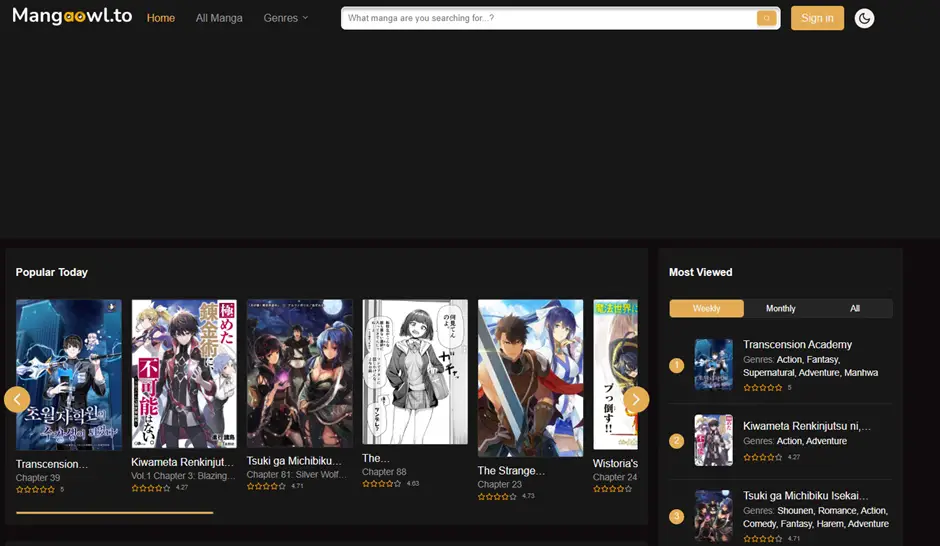Click Shounen genre under Tsuki ga Michibiku
This screenshot has height=546, width=940.
point(796,511)
